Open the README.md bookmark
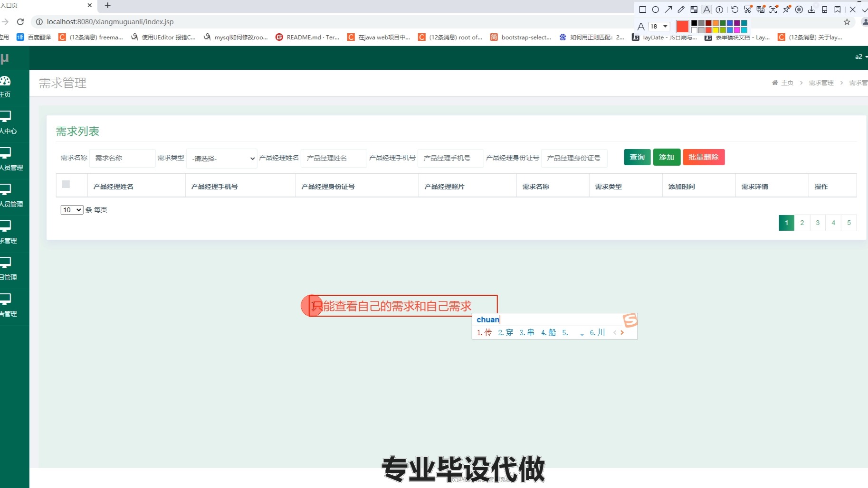The height and width of the screenshot is (488, 868). coord(307,37)
